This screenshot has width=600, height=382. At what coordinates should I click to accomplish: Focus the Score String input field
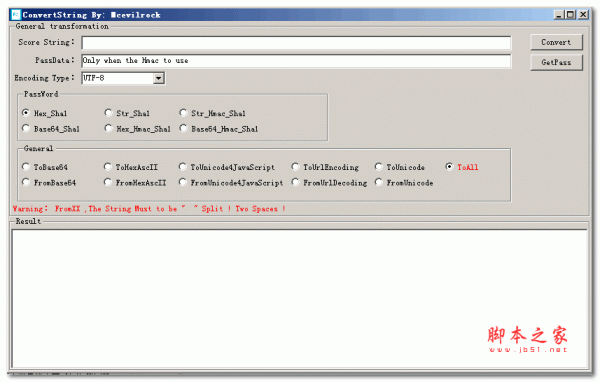[296, 43]
